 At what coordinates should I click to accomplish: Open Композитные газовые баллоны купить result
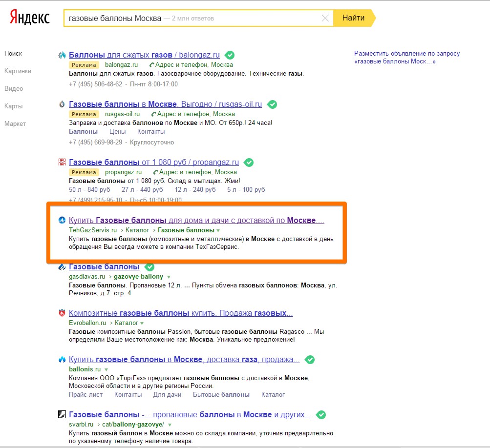(181, 313)
